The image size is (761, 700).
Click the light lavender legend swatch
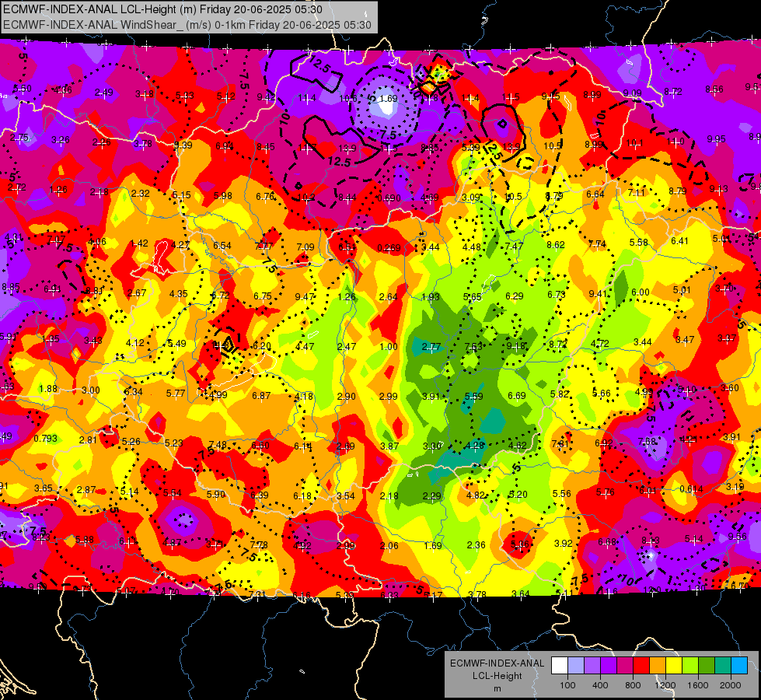(576, 666)
